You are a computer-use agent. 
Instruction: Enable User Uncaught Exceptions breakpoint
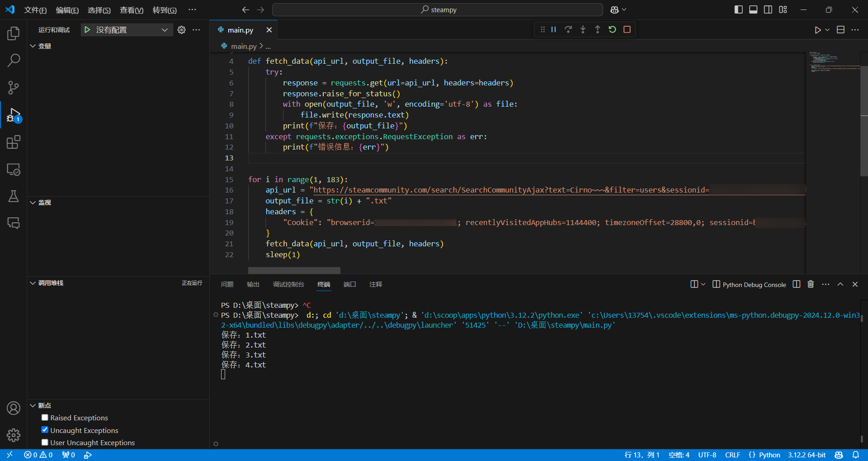pos(45,442)
